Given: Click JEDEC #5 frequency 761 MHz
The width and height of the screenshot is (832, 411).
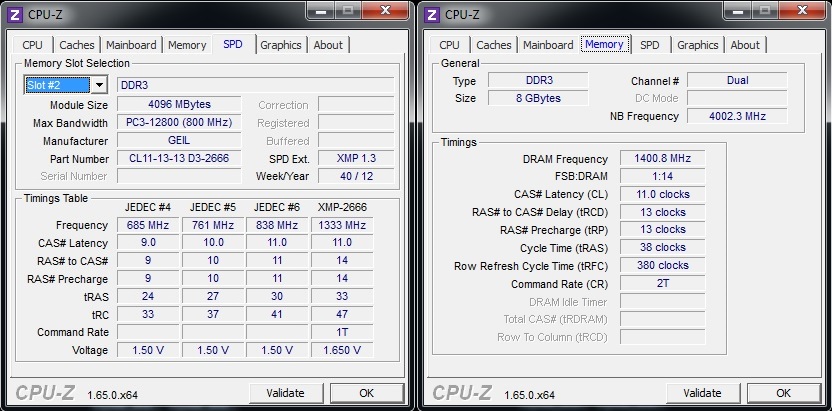Looking at the screenshot, I should (x=213, y=225).
